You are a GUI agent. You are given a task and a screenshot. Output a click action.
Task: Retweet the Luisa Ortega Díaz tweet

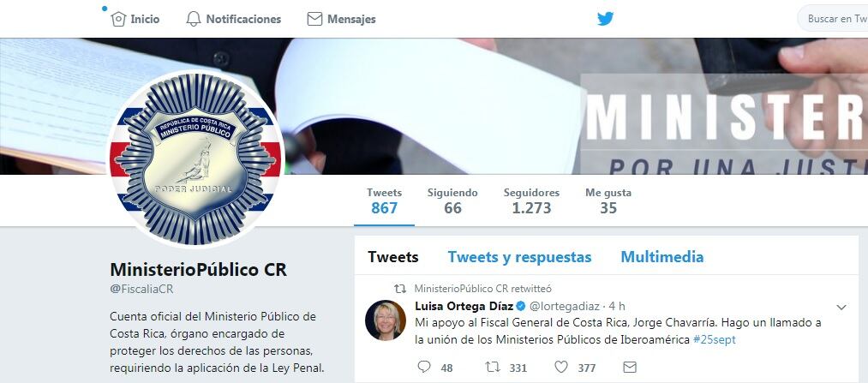click(x=493, y=367)
